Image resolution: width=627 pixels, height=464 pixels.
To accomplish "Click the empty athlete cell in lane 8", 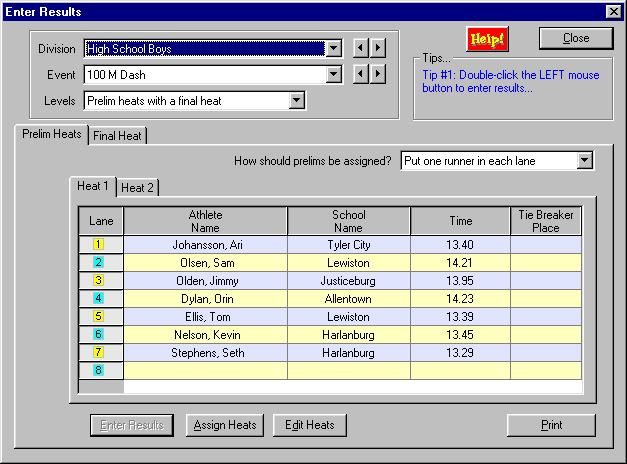I will 206,370.
